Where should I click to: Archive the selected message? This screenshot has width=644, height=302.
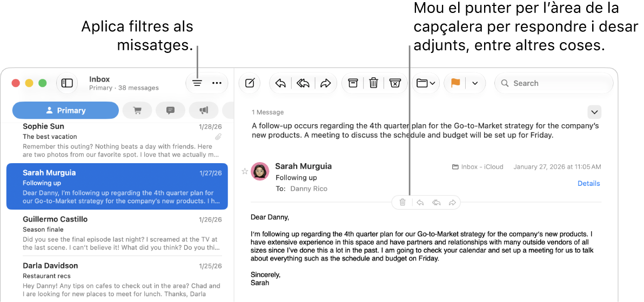click(x=353, y=83)
